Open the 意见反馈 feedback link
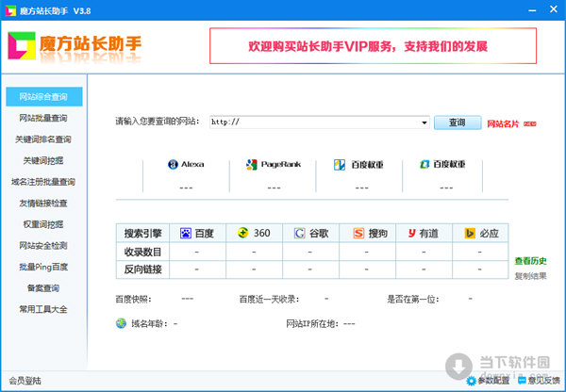 point(543,381)
